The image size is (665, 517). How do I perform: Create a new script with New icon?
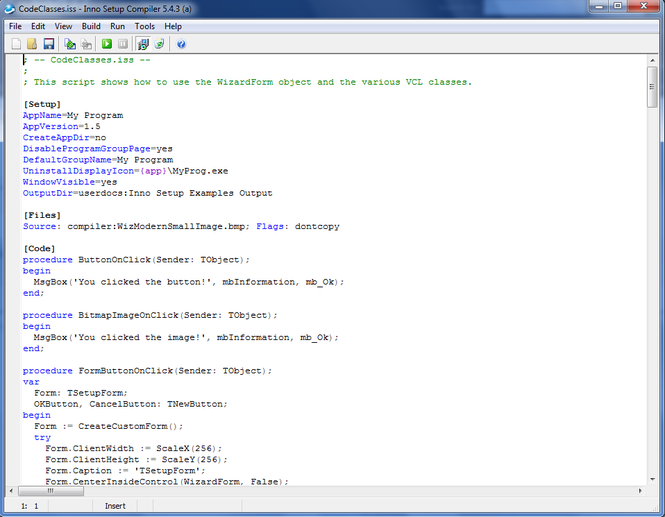click(x=16, y=44)
